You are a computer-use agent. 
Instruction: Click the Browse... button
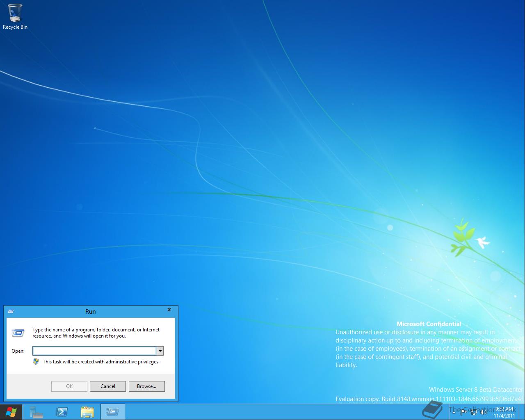coord(147,386)
